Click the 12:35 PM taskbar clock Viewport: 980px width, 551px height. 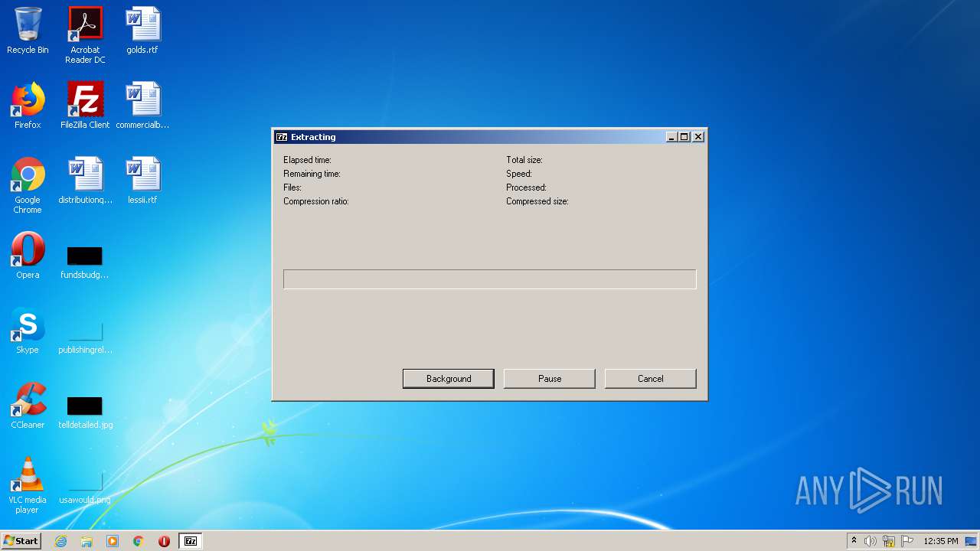[x=941, y=541]
